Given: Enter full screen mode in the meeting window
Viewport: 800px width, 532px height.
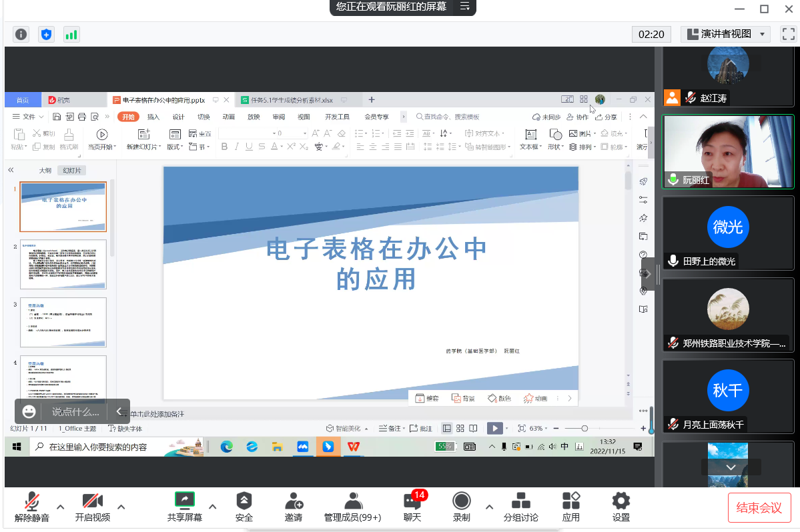Looking at the screenshot, I should pos(788,34).
